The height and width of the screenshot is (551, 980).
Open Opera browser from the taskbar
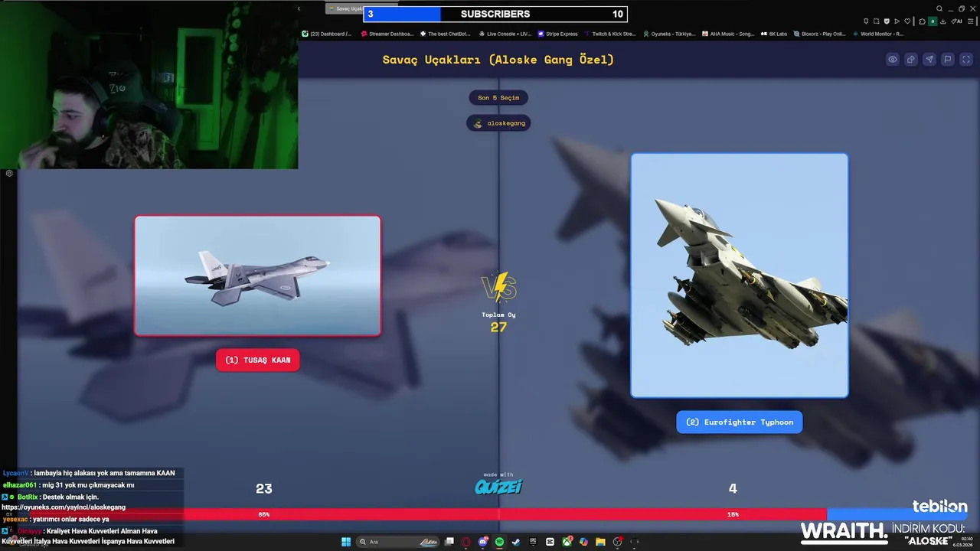465,542
